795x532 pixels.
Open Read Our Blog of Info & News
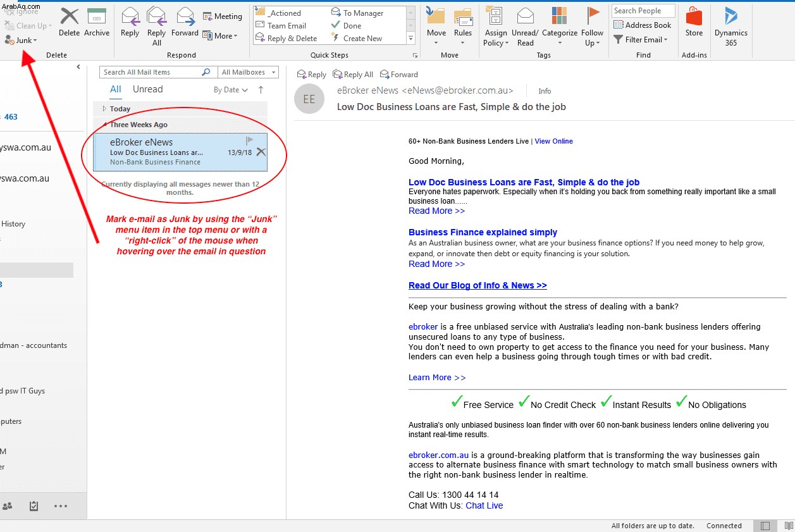pos(478,285)
